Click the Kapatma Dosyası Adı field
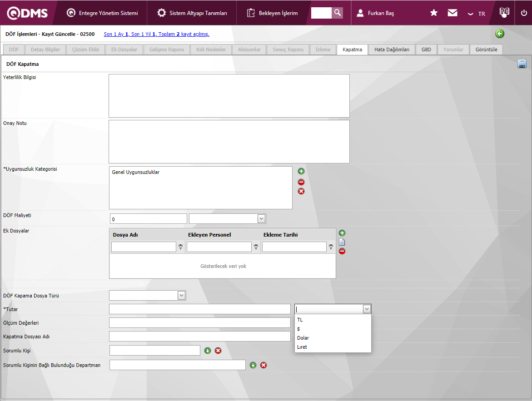The width and height of the screenshot is (532, 401). pyautogui.click(x=200, y=336)
